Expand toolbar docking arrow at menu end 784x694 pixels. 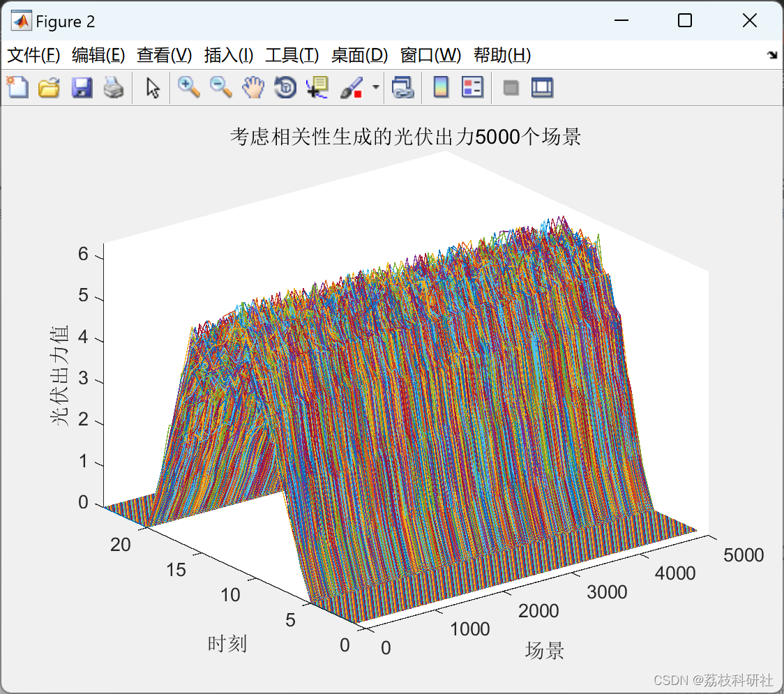coord(773,54)
